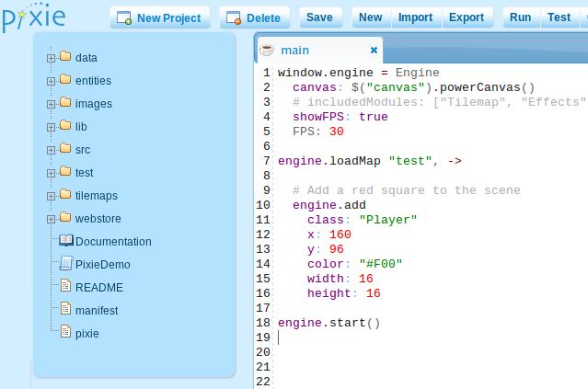The height and width of the screenshot is (389, 588).
Task: Expand the src folder
Action: click(x=51, y=150)
